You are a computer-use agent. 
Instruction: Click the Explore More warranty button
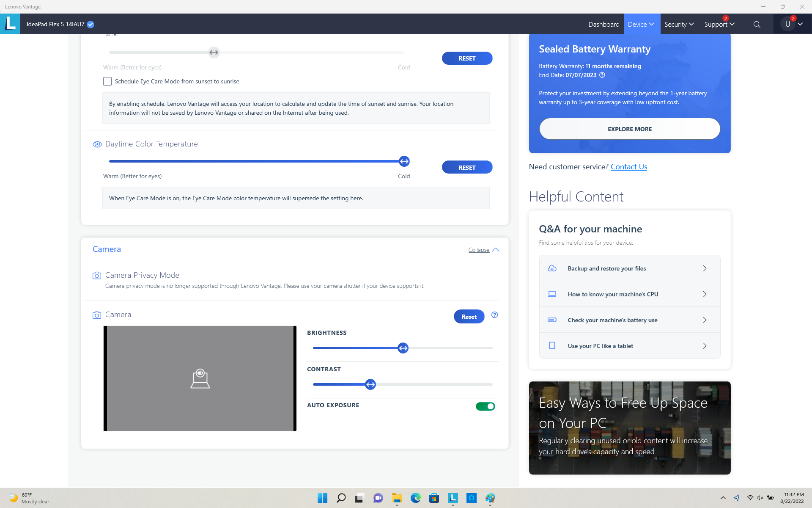pos(629,129)
